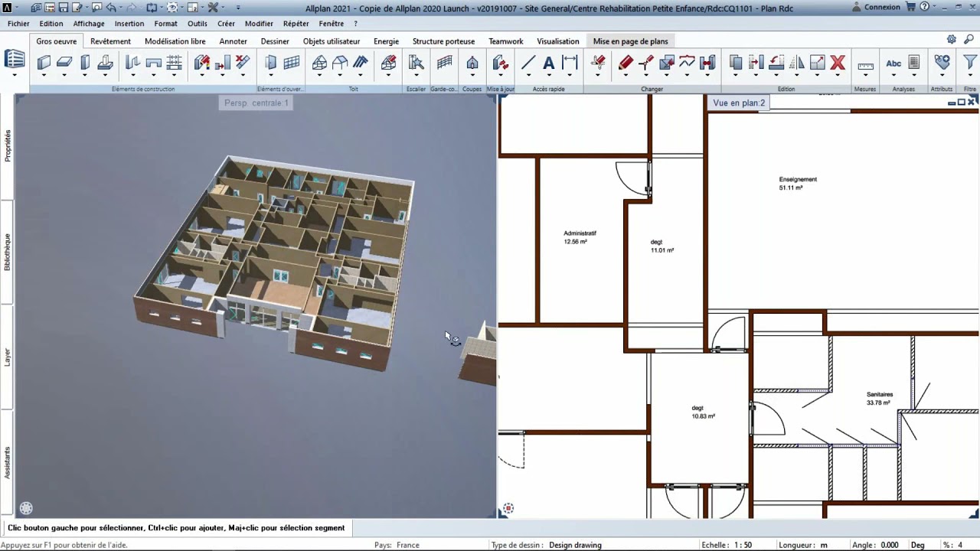Screen dimensions: 980x551
Task: Click the Copy icon in Edition group
Action: pyautogui.click(x=736, y=63)
